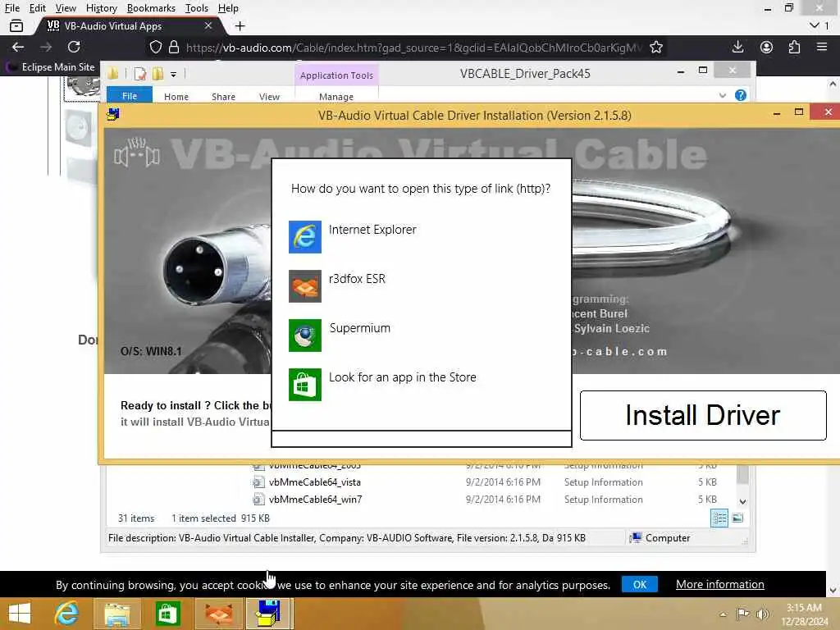
Task: Click the address bar URL field
Action: click(413, 48)
